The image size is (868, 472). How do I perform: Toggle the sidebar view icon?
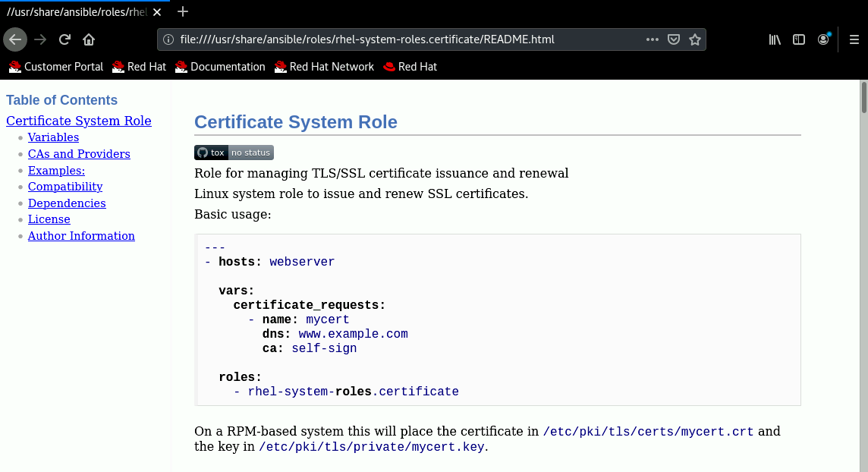point(799,39)
